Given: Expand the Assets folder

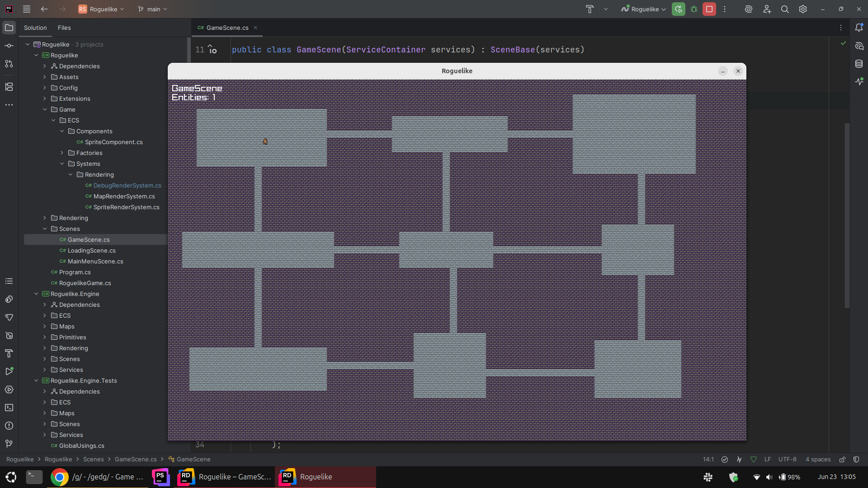Looking at the screenshot, I should (45, 77).
